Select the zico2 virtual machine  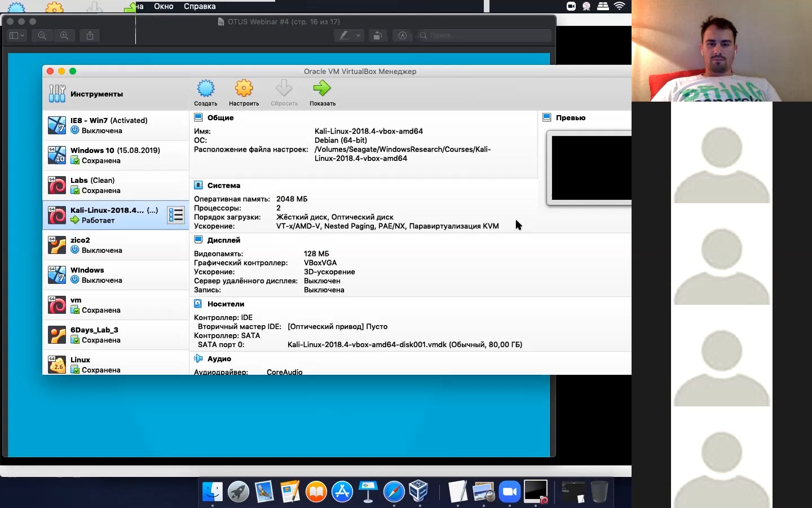pyautogui.click(x=116, y=245)
